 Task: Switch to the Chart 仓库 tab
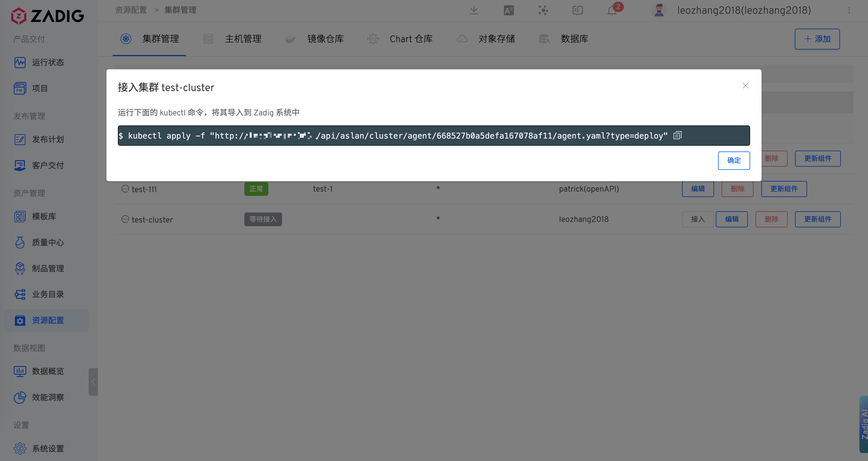coord(400,39)
